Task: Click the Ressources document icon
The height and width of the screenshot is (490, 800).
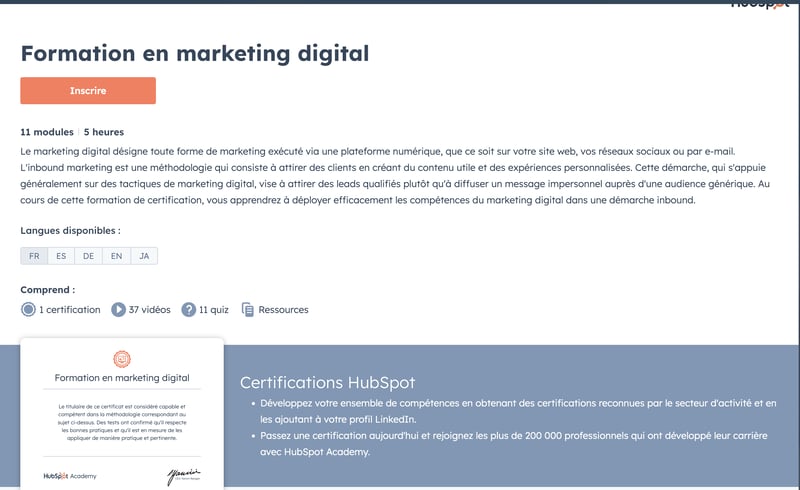Action: (x=247, y=309)
